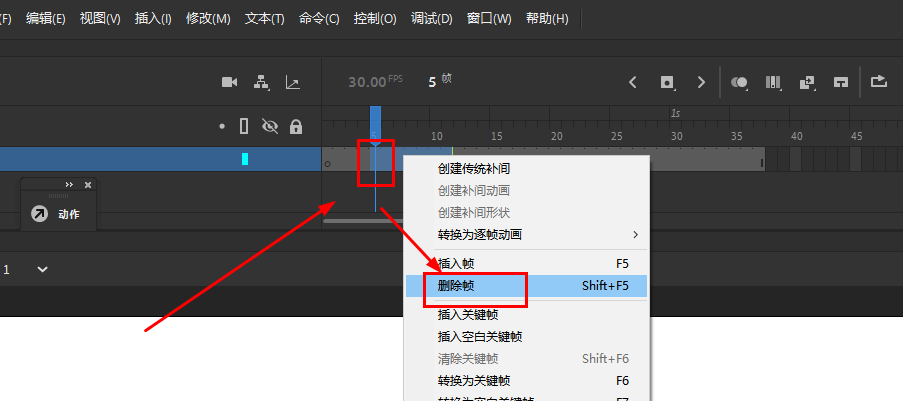Click the create tween icon in timeline toolbar
Screen dimensions: 903x401
click(807, 82)
